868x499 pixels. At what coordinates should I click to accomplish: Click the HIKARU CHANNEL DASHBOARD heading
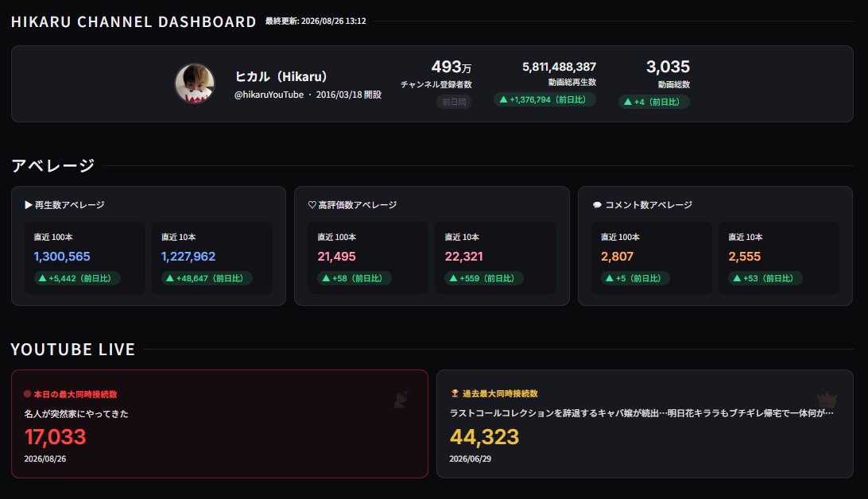[134, 21]
